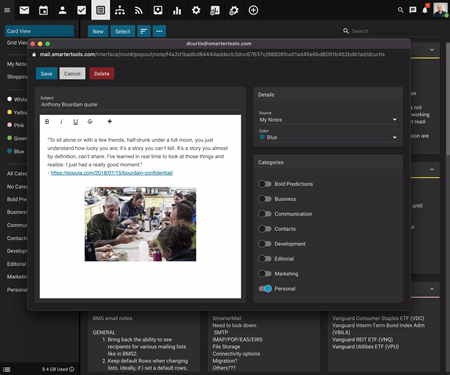Open the File Storage icon
450x375 pixels.
(158, 10)
